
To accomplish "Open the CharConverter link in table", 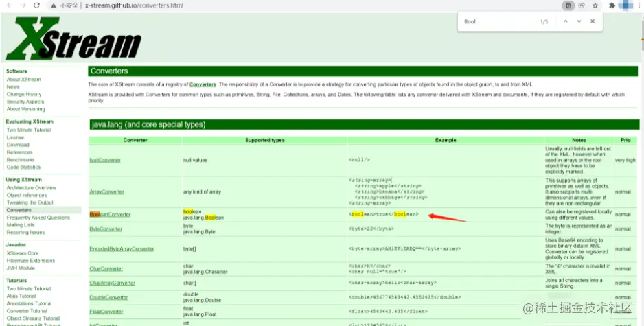I will (106, 268).
